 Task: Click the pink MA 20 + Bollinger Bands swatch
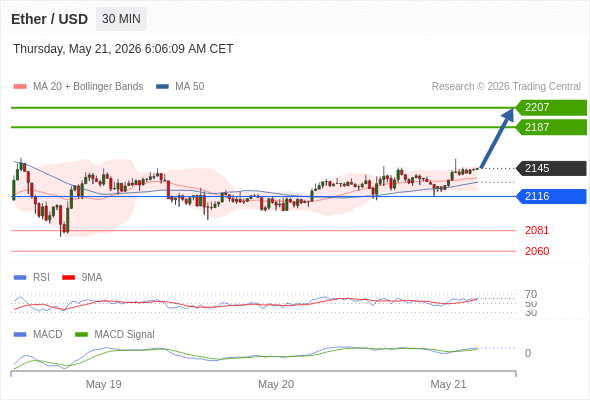[20, 87]
